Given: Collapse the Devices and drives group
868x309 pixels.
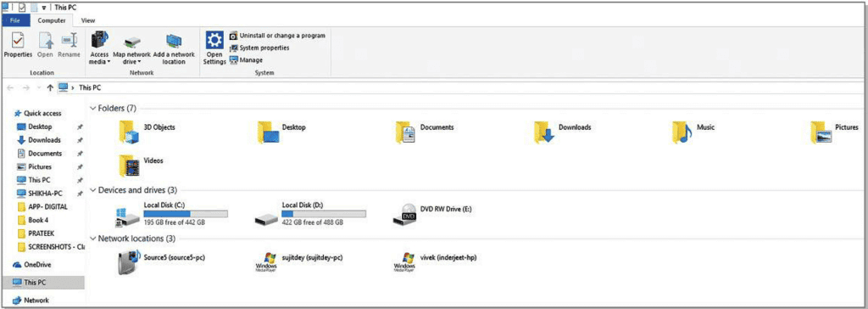Looking at the screenshot, I should pyautogui.click(x=92, y=190).
